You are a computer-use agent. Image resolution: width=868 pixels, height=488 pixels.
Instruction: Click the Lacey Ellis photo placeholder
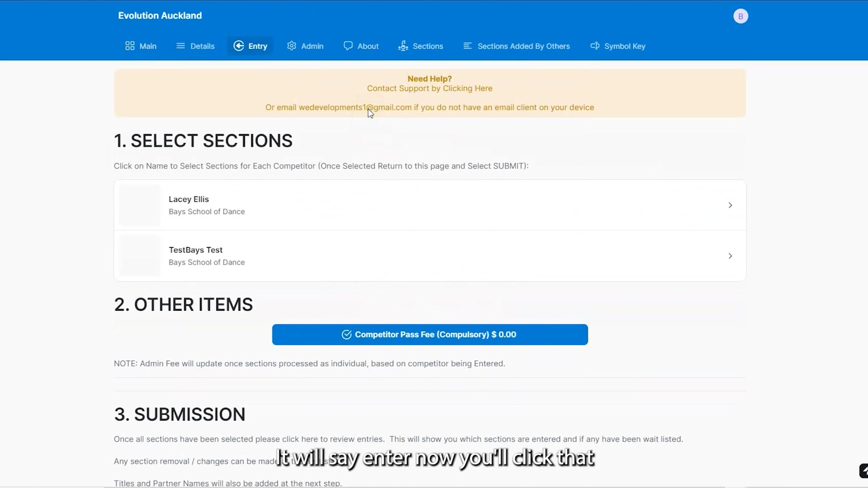pyautogui.click(x=140, y=205)
